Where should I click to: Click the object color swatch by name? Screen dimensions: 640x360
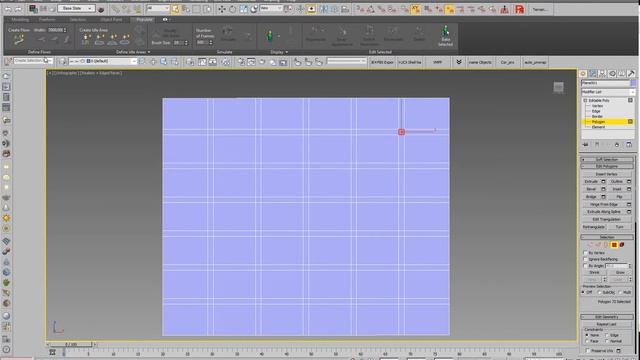pos(633,83)
